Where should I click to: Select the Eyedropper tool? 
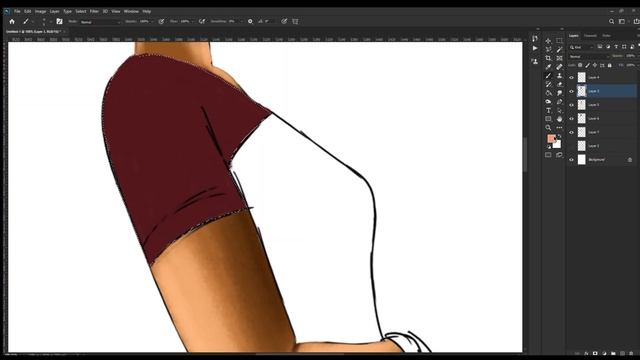(548, 67)
